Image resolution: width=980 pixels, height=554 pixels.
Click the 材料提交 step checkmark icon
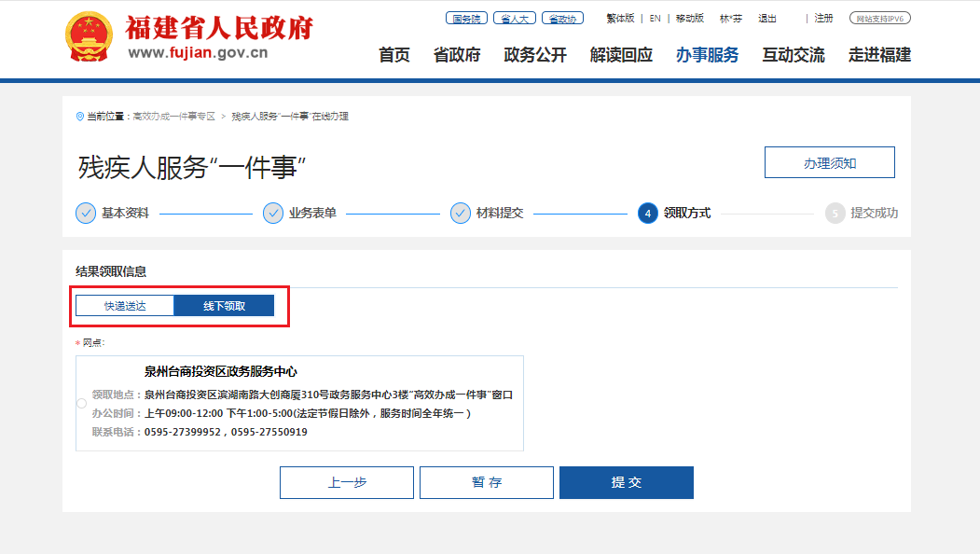461,213
